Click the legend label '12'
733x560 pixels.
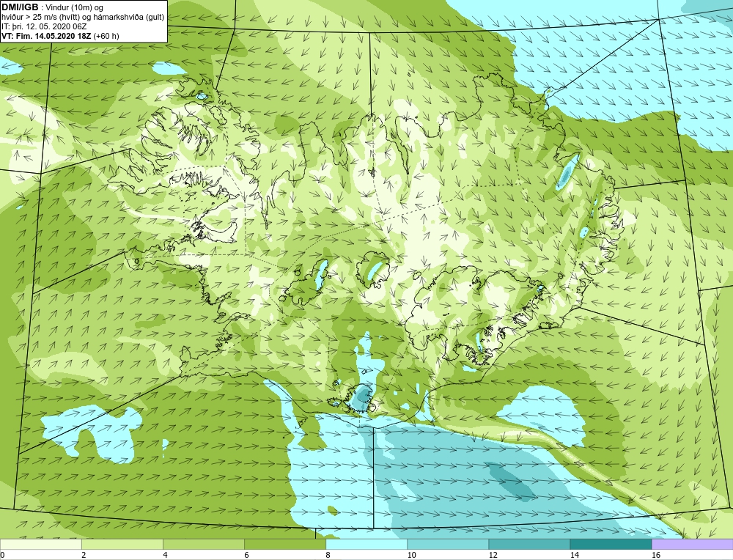coord(493,555)
